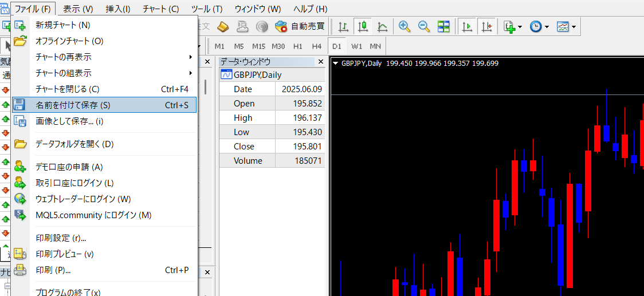Switch chart to candlestick type

(x=363, y=27)
